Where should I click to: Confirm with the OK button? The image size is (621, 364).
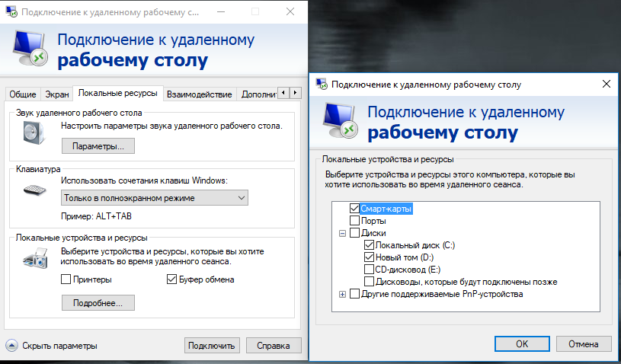pyautogui.click(x=522, y=344)
